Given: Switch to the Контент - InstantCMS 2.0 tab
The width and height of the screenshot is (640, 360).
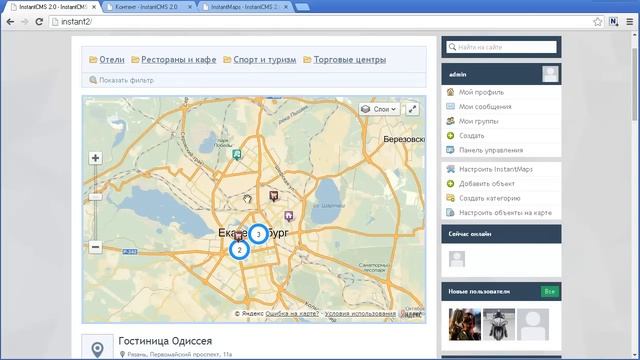Looking at the screenshot, I should [x=147, y=7].
